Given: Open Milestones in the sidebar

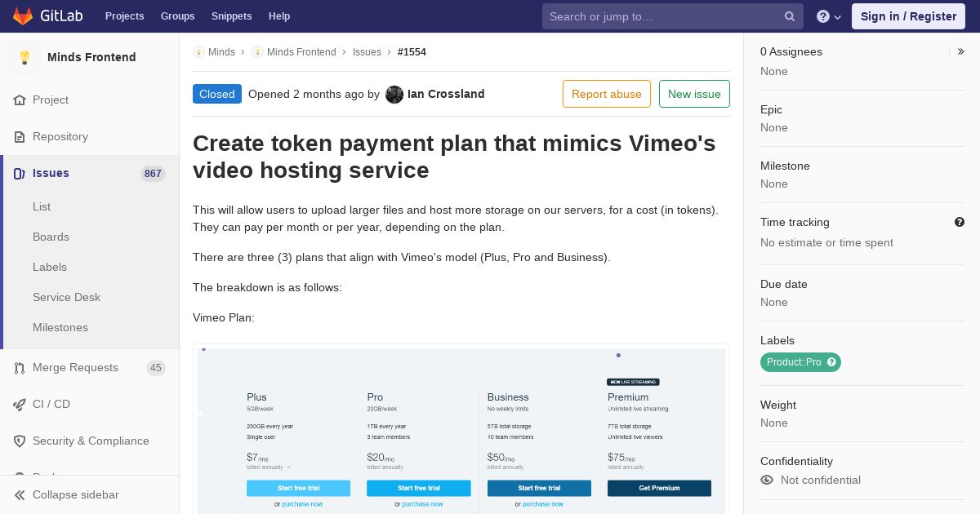Looking at the screenshot, I should 60,327.
